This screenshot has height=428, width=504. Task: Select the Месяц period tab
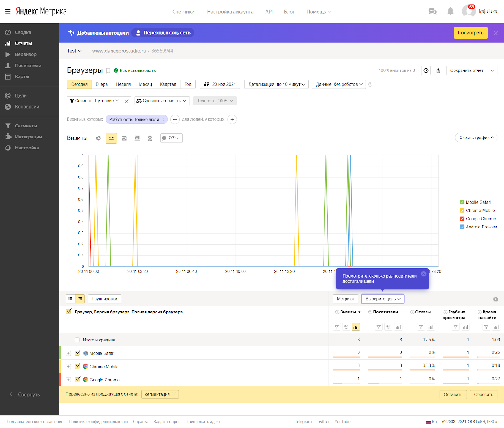(x=146, y=84)
